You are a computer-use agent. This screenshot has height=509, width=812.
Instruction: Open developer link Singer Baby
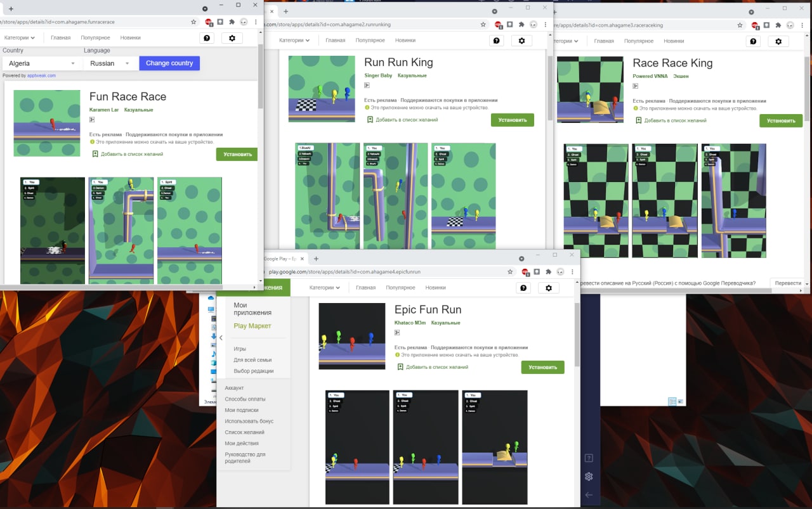378,75
